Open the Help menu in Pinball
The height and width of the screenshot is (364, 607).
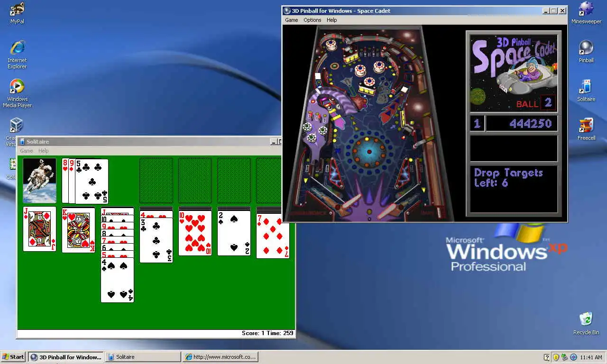pyautogui.click(x=332, y=20)
